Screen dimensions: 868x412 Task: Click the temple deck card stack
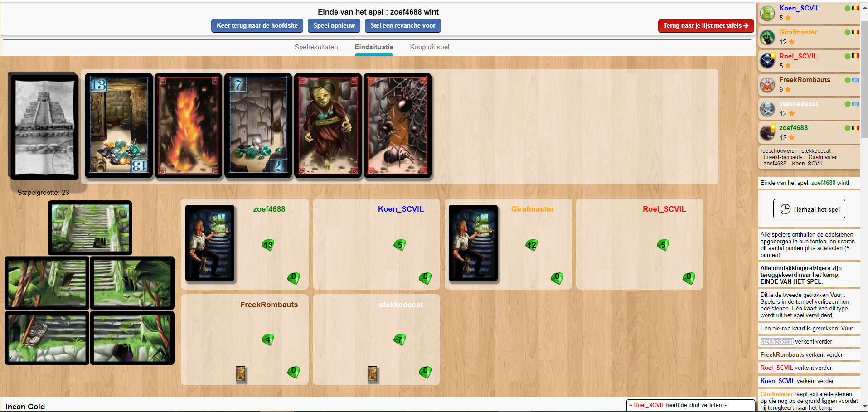point(44,126)
